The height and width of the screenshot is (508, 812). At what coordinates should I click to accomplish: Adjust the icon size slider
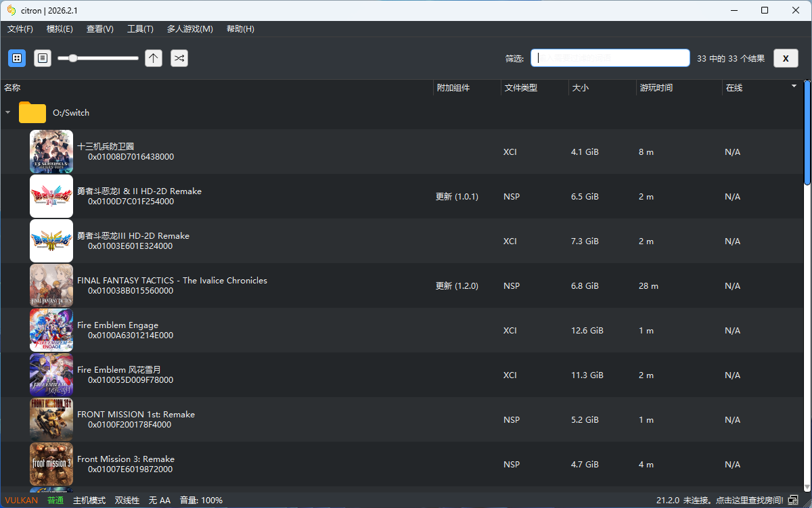(x=73, y=58)
